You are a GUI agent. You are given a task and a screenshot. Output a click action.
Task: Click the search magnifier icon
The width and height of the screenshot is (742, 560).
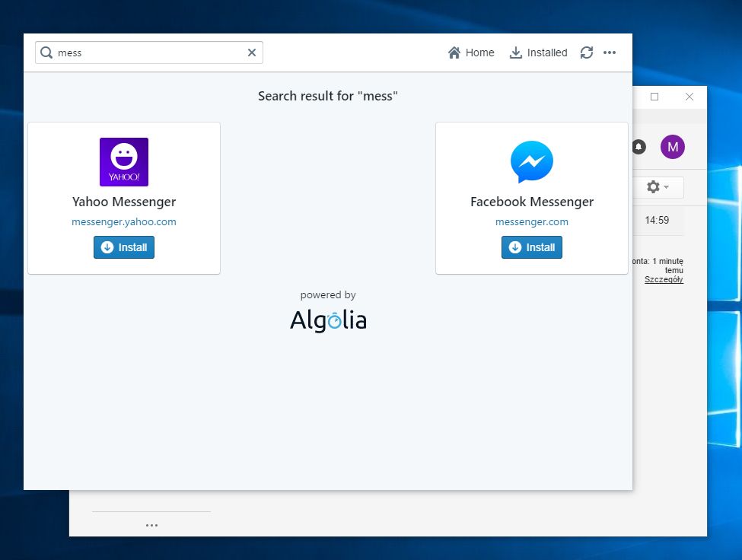pos(46,52)
